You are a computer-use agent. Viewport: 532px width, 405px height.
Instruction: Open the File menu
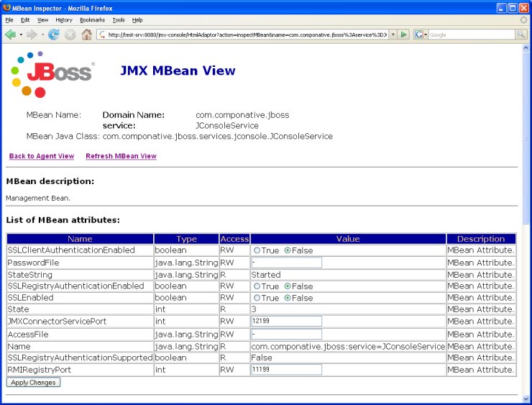(x=9, y=20)
